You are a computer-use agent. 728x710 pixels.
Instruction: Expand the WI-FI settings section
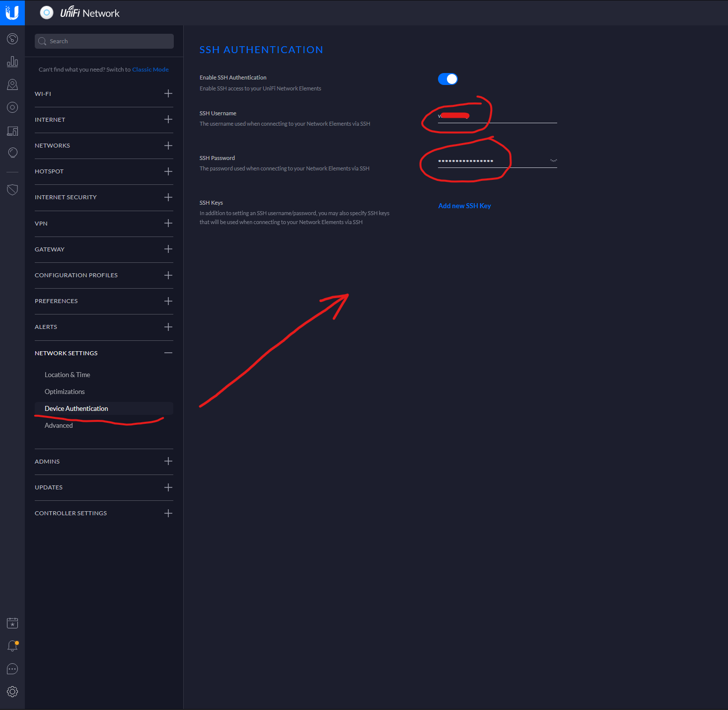point(168,94)
